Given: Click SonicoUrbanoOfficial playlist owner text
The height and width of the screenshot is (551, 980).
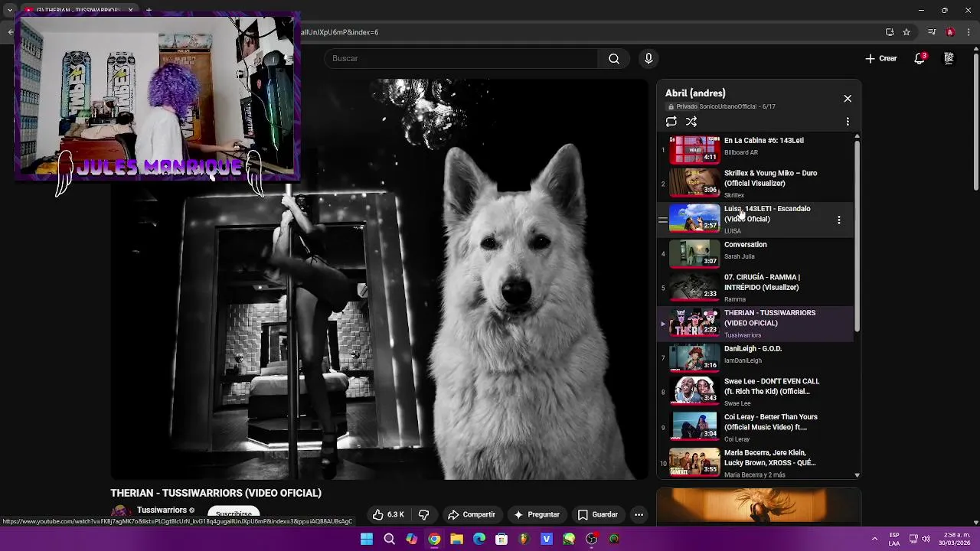Looking at the screenshot, I should click(x=727, y=106).
